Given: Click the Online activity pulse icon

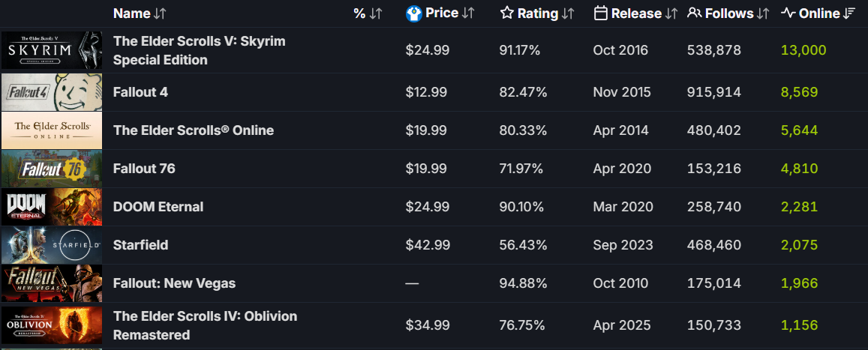Looking at the screenshot, I should click(788, 13).
